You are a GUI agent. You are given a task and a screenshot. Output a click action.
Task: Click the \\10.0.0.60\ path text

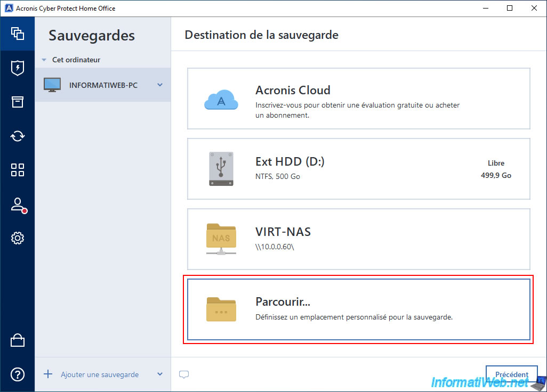pyautogui.click(x=275, y=247)
